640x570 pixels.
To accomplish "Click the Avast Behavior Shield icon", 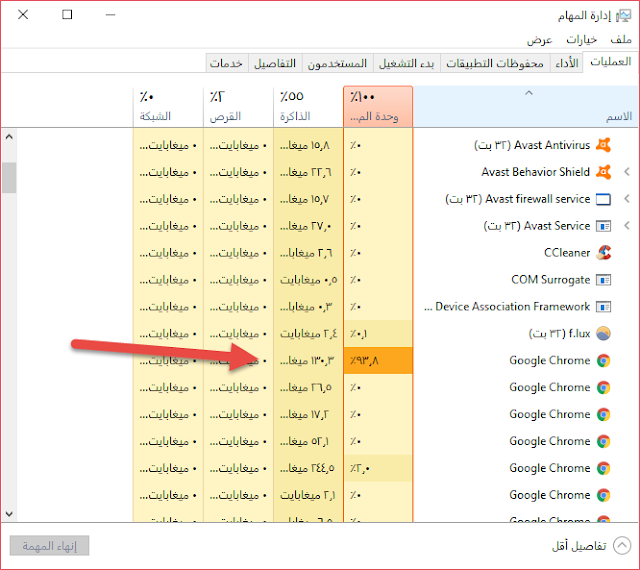I will coord(603,172).
